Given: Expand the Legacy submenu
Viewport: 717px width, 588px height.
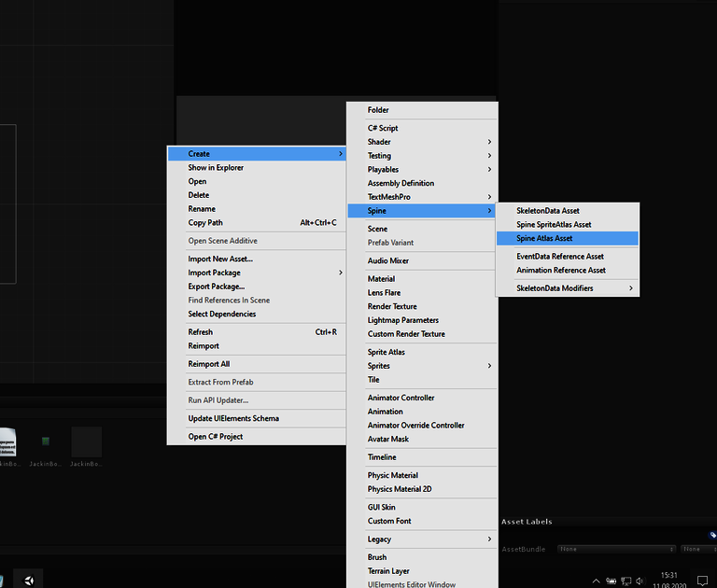Looking at the screenshot, I should pyautogui.click(x=422, y=539).
